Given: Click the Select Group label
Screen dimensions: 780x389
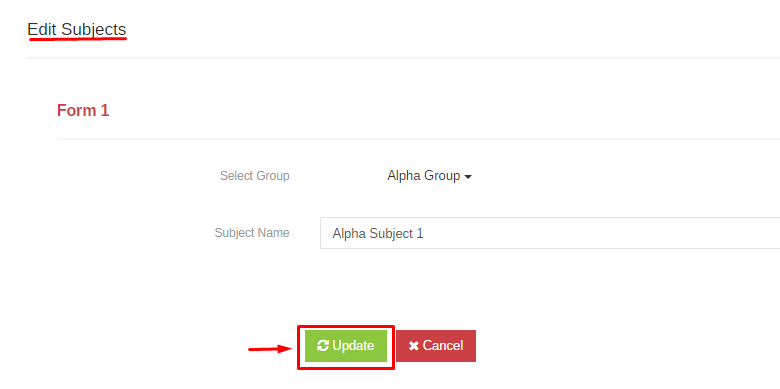Looking at the screenshot, I should tap(255, 176).
